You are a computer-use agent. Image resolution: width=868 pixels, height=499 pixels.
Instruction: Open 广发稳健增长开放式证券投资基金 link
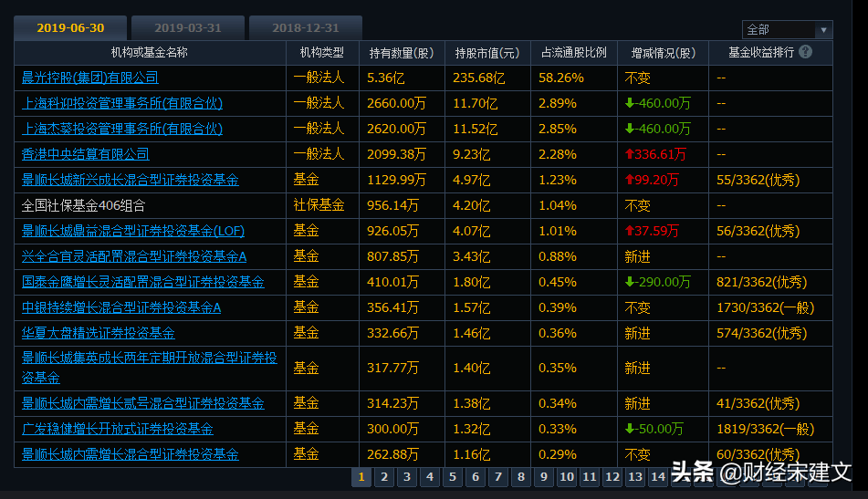tap(118, 429)
